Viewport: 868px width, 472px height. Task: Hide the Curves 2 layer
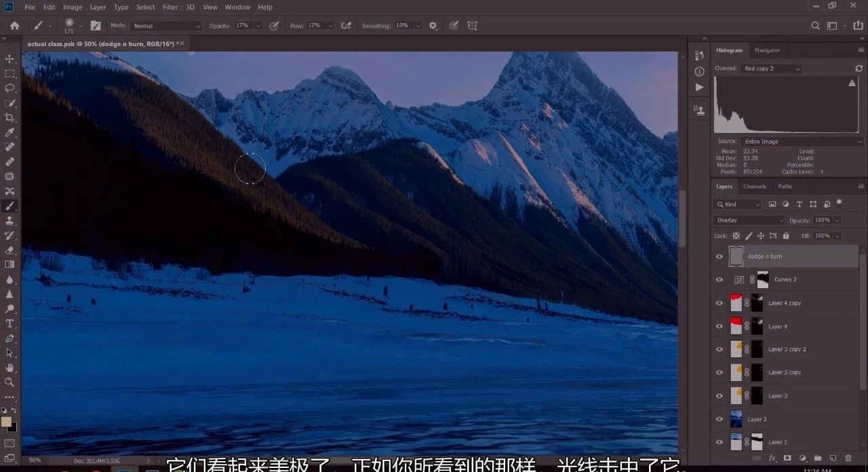(x=719, y=279)
